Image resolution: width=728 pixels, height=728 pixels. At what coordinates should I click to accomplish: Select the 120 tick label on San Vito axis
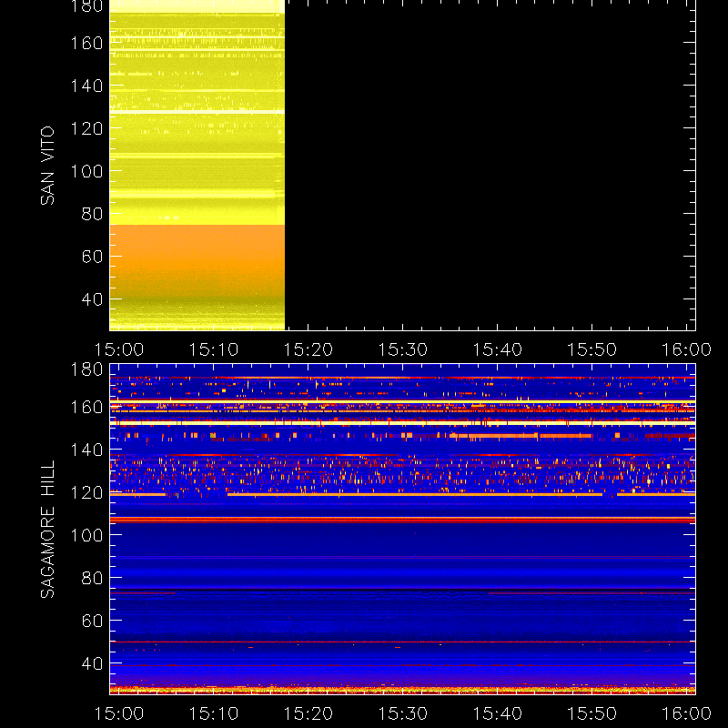pos(86,128)
